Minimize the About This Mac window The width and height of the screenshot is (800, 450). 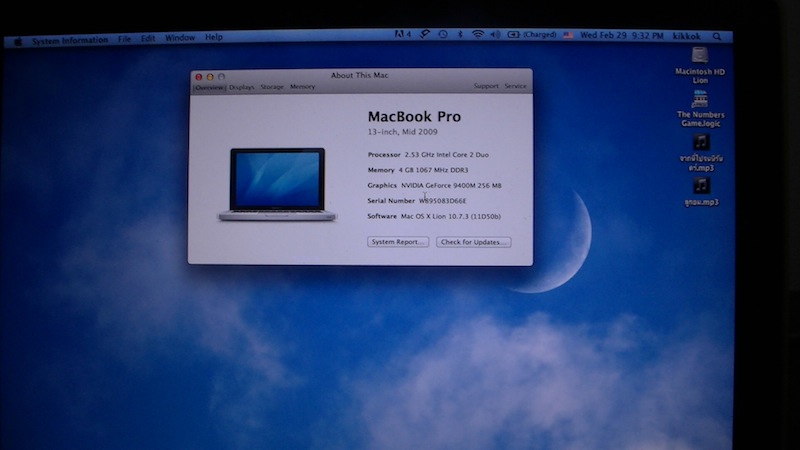pyautogui.click(x=210, y=77)
